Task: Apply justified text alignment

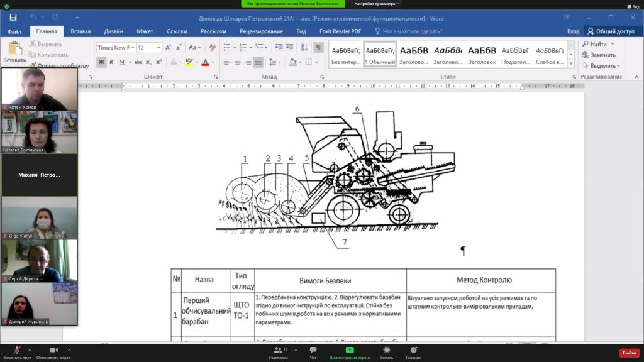Action: (258, 62)
